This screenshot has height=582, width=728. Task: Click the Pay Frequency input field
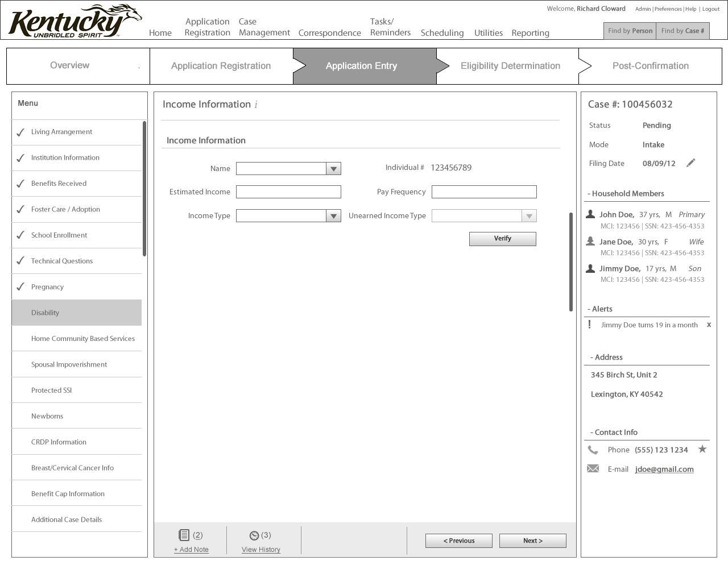coord(484,192)
